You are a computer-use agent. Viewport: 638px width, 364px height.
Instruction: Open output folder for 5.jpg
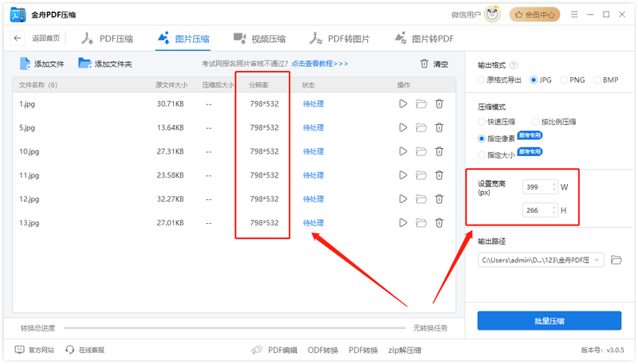tap(421, 127)
